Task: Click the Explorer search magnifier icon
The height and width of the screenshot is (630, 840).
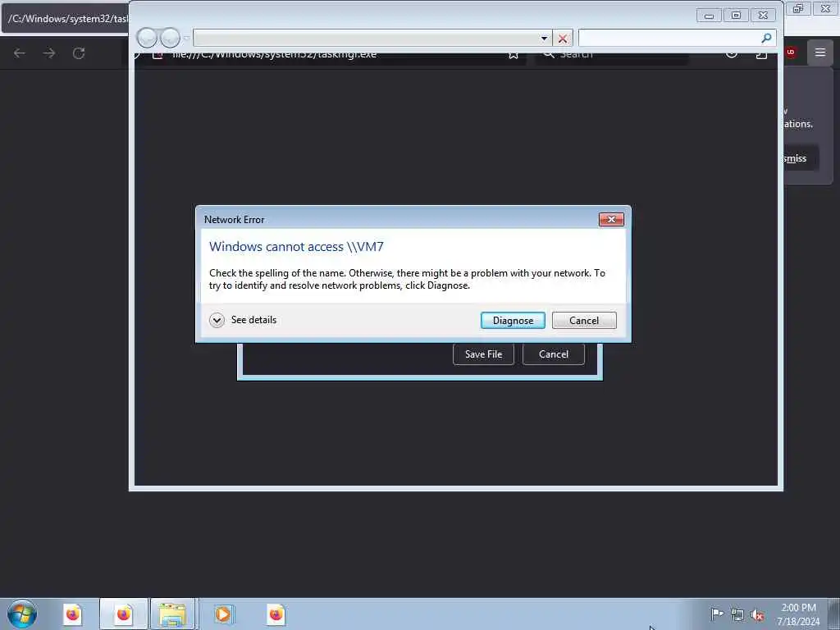Action: [767, 38]
